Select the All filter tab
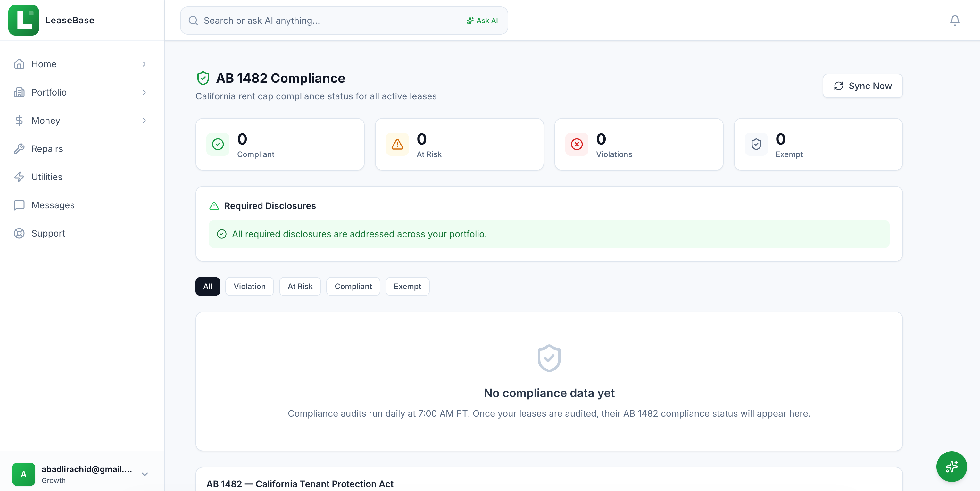Image resolution: width=980 pixels, height=491 pixels. [208, 287]
